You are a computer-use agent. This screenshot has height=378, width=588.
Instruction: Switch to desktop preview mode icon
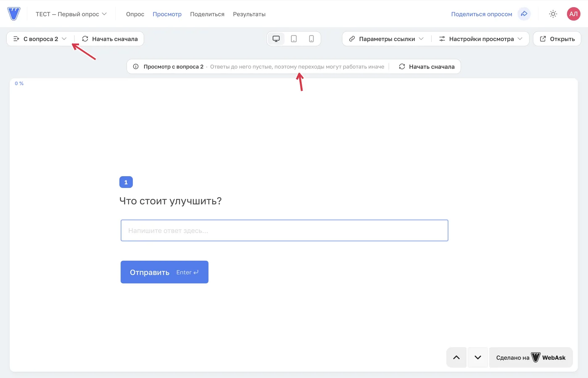(x=276, y=39)
